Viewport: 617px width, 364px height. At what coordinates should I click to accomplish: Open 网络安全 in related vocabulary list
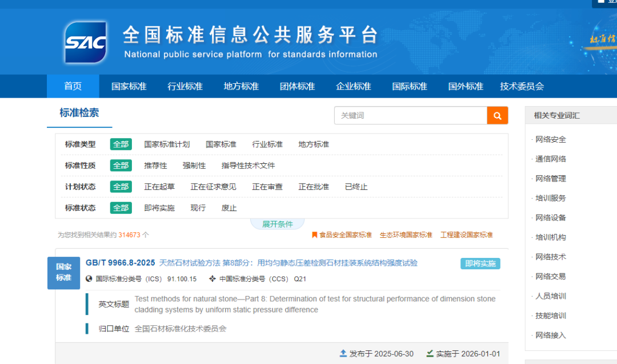pos(551,140)
